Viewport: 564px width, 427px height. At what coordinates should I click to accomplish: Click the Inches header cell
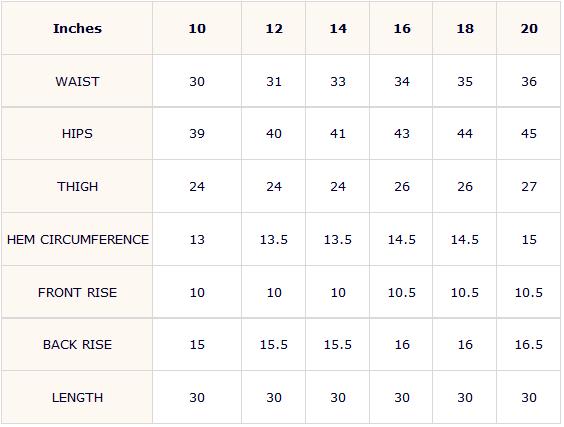[77, 28]
